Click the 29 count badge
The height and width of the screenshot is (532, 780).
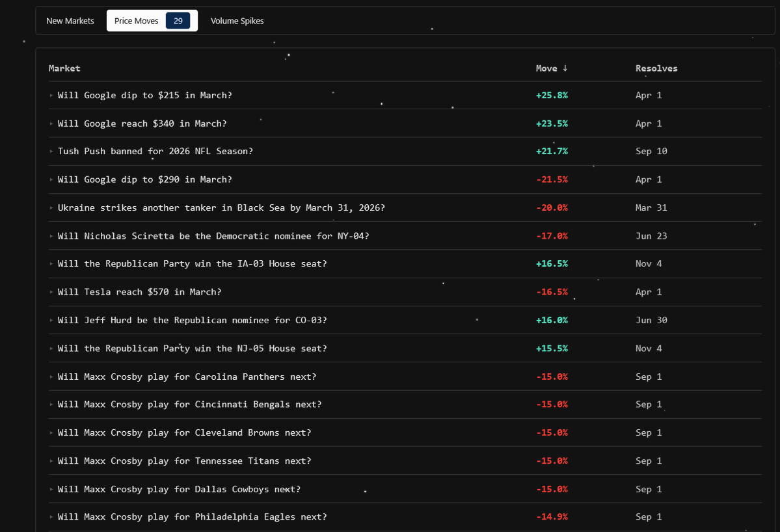[x=178, y=21]
